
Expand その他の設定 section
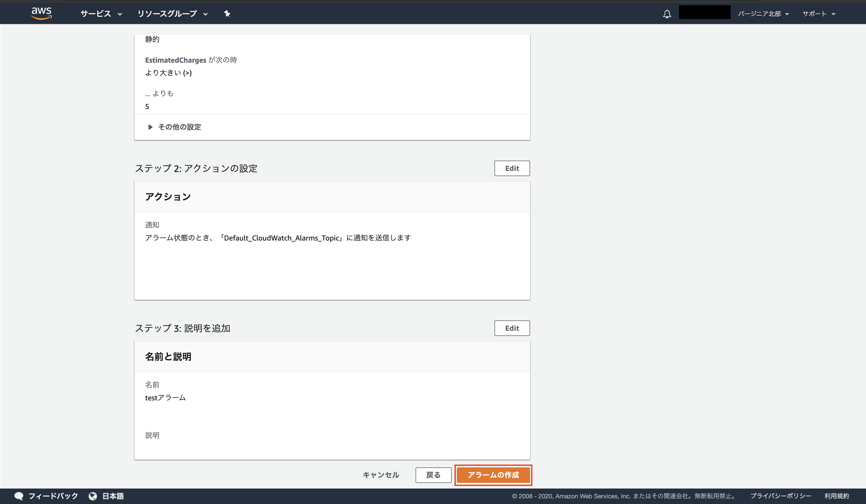pos(179,127)
